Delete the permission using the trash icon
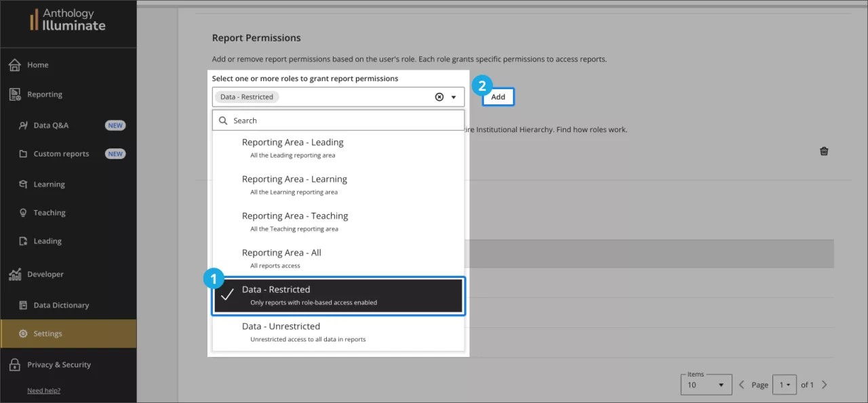The image size is (868, 403). 824,151
